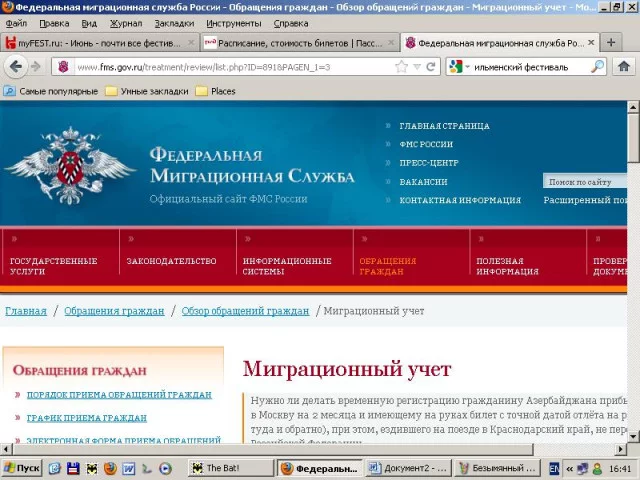Bookmark this page with the star icon
Viewport: 640px width, 480px height.
pos(401,67)
